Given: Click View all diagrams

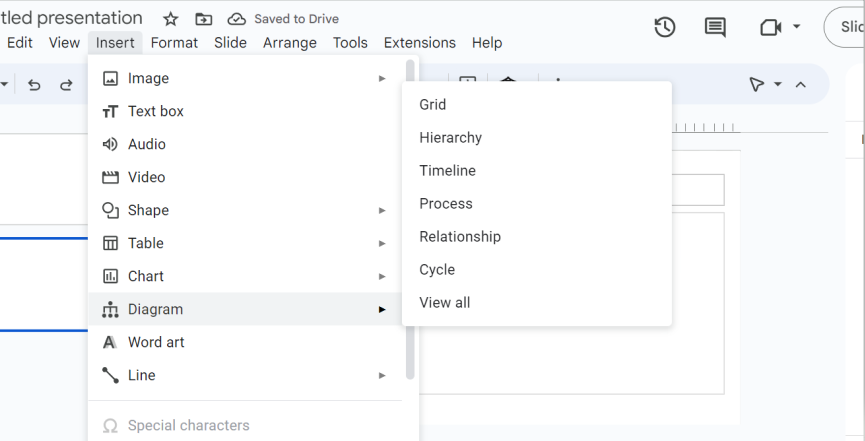Looking at the screenshot, I should tap(444, 303).
